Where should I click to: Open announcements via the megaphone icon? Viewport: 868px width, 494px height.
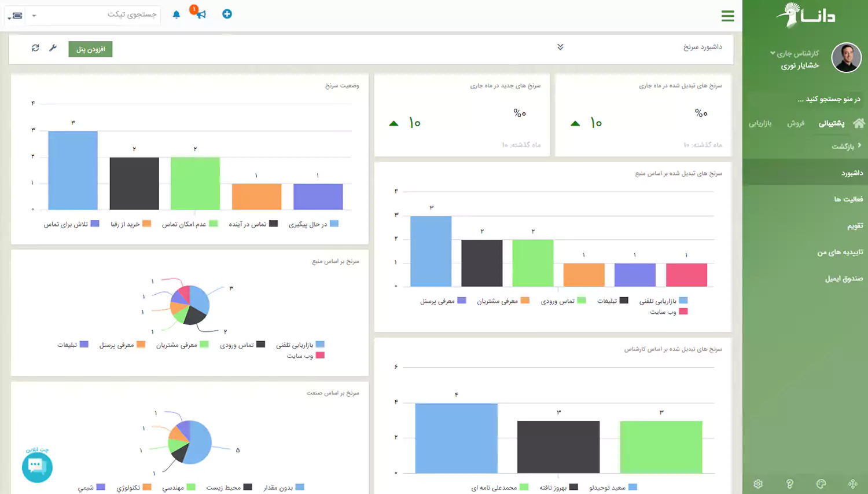201,14
